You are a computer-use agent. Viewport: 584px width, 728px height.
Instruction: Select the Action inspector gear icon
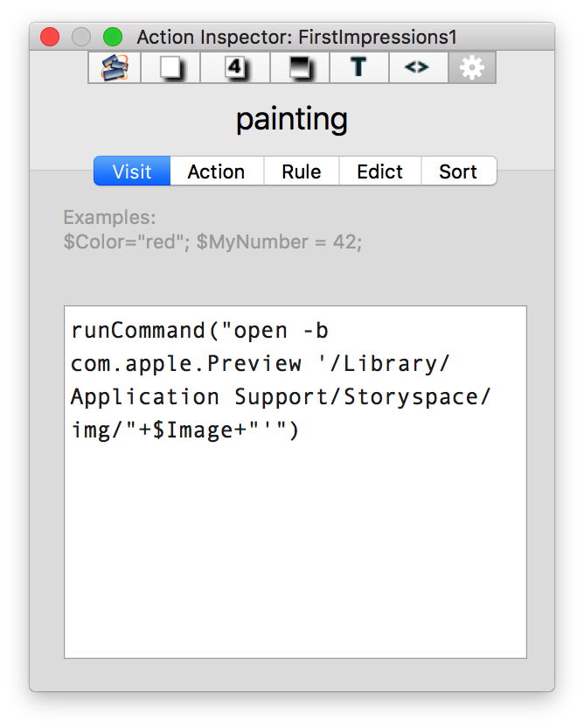tap(472, 67)
